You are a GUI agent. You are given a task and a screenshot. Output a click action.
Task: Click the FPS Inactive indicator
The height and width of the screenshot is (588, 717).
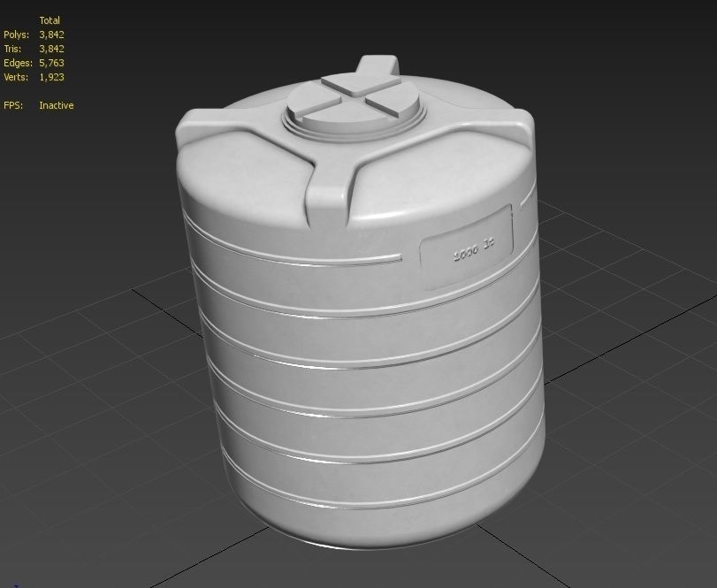(56, 105)
